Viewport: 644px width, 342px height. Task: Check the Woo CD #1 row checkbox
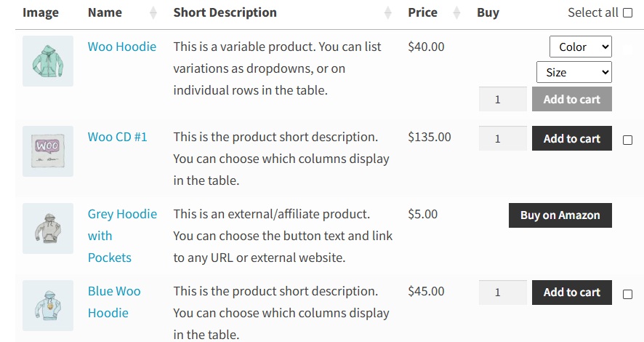click(627, 140)
